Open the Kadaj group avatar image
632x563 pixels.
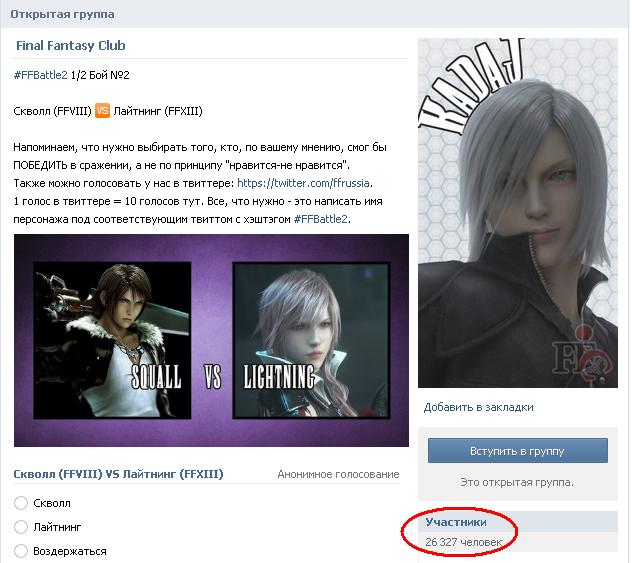tap(518, 213)
